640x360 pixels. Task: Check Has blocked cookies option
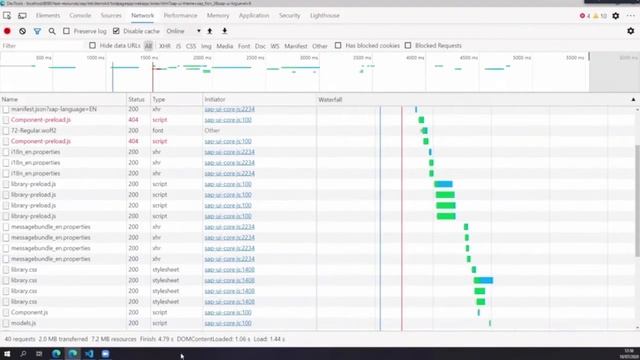338,45
